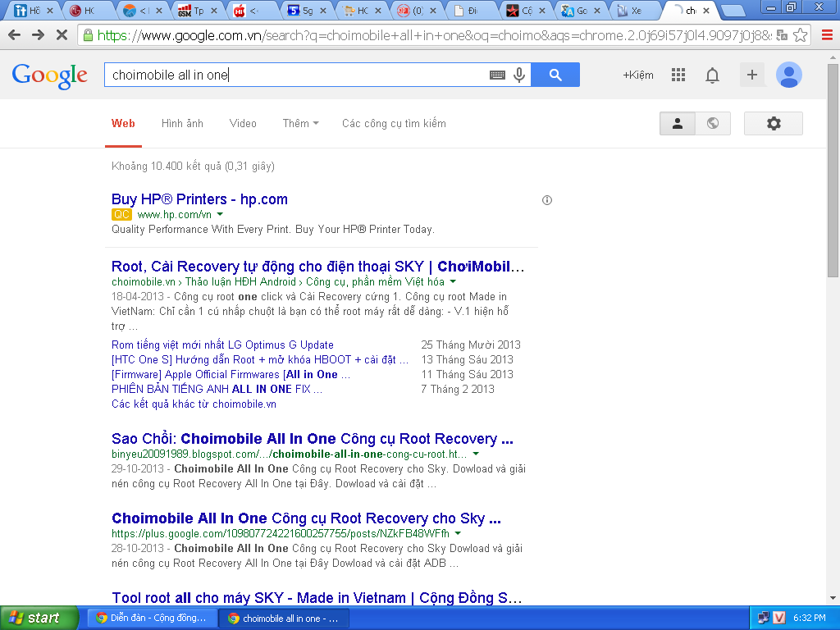
Task: Select the Hình ảnh search tab
Action: pos(182,123)
